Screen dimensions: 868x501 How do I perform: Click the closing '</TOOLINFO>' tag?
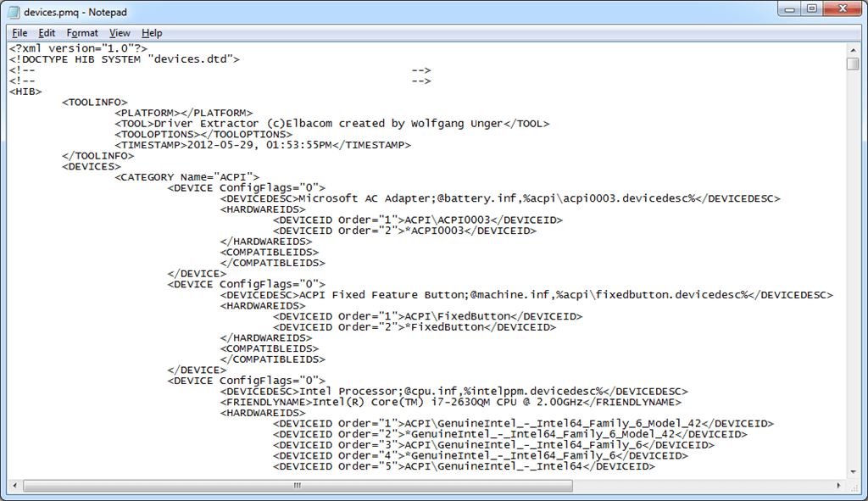pyautogui.click(x=98, y=156)
